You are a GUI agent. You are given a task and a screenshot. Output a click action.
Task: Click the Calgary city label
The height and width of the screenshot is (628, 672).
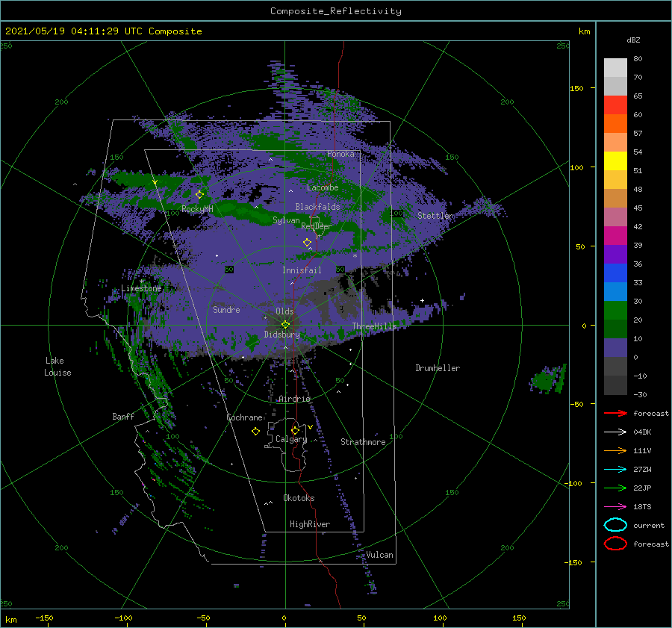coord(291,439)
